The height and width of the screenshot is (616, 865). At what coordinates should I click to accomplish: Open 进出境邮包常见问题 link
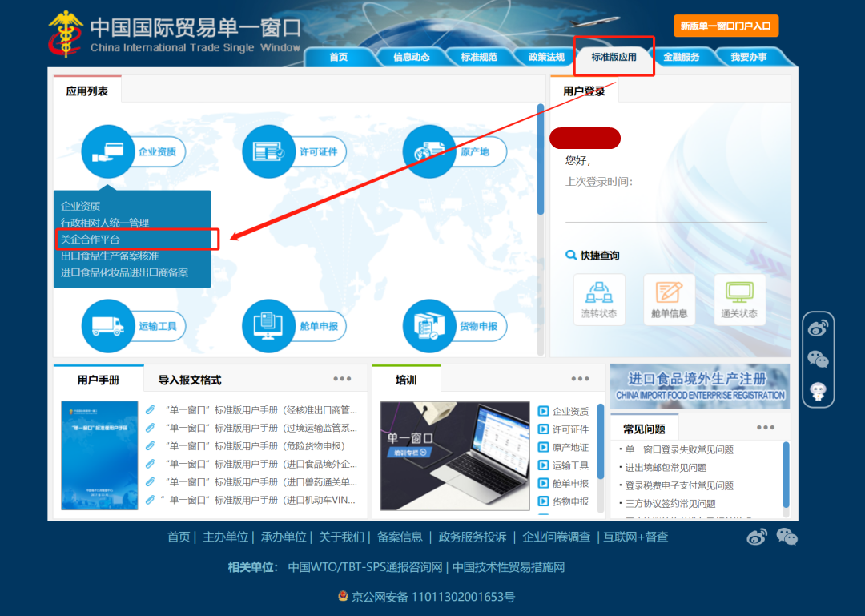666,468
